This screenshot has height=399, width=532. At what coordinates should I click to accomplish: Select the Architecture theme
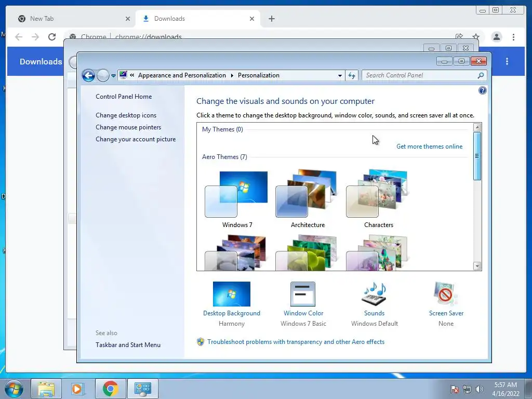(x=308, y=199)
